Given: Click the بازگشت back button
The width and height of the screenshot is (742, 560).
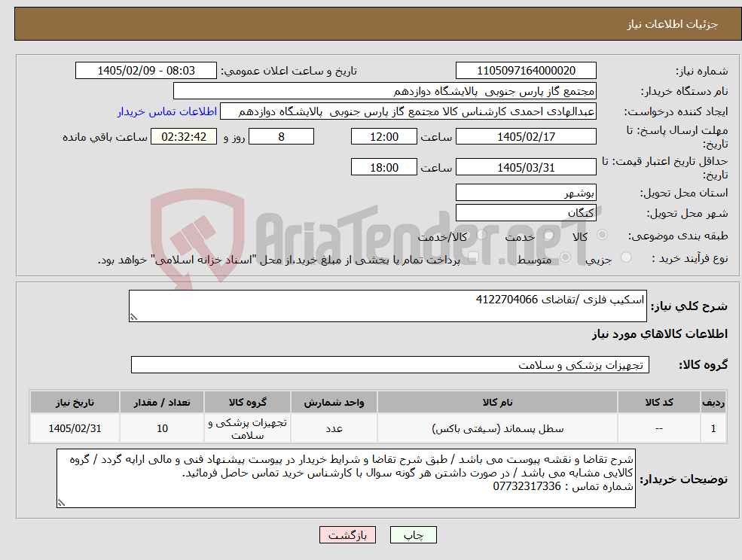Looking at the screenshot, I should [x=347, y=535].
